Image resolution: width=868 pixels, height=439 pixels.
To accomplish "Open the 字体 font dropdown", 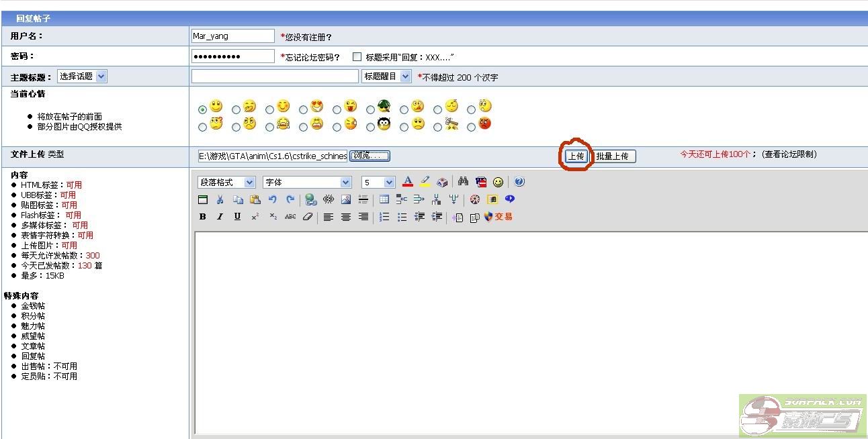I will click(307, 183).
